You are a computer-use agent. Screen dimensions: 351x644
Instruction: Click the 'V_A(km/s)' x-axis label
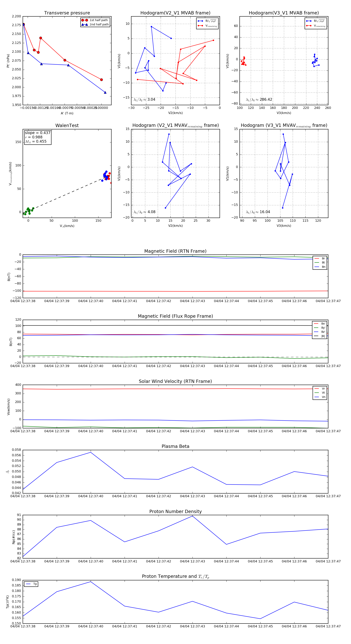[67, 226]
